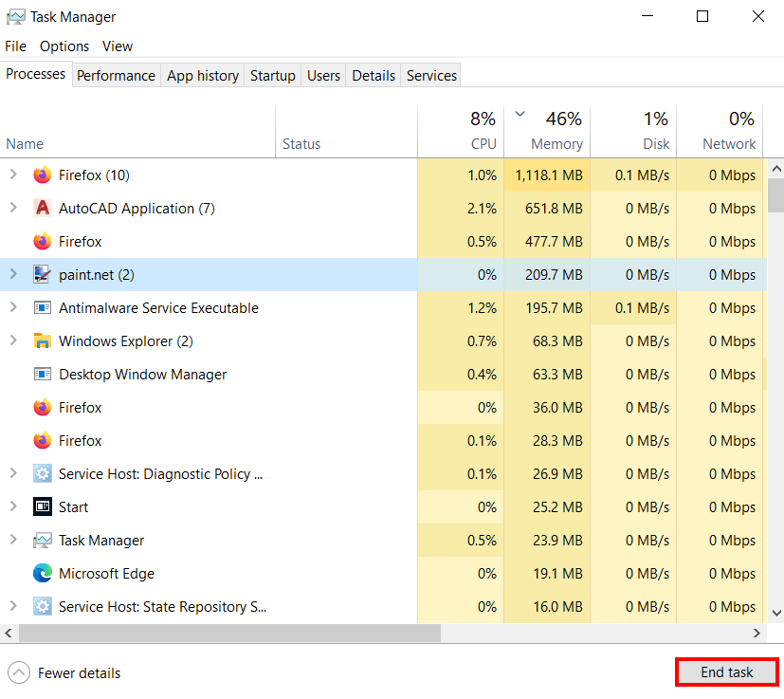Sort processes by Network column

click(x=720, y=133)
